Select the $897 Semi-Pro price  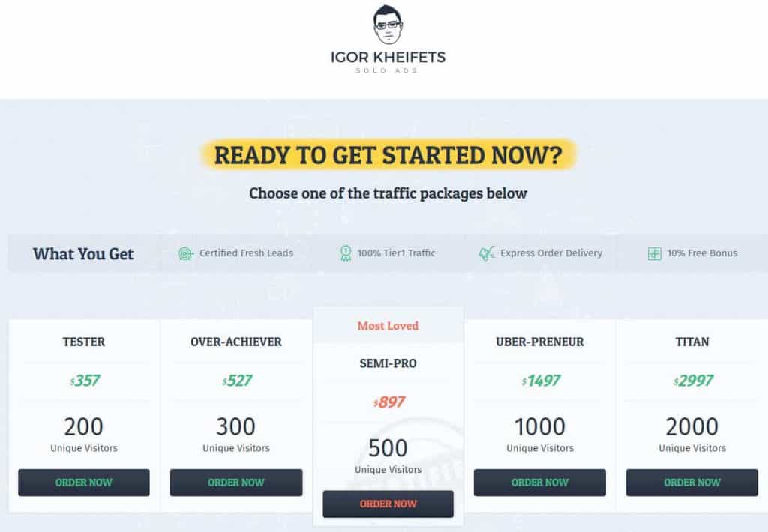(389, 402)
